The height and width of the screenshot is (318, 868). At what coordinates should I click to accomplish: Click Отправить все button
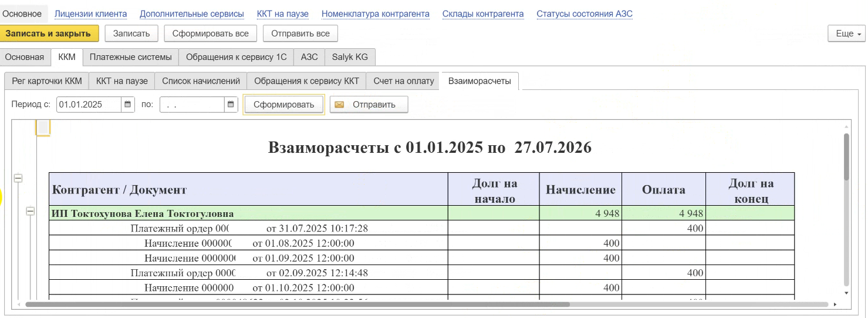[x=300, y=34]
